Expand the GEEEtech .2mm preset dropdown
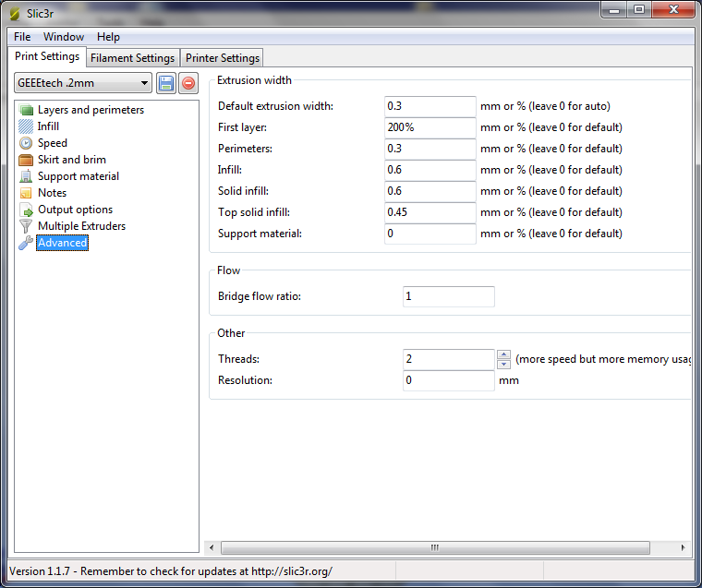Viewport: 702px width, 588px height. 144,83
